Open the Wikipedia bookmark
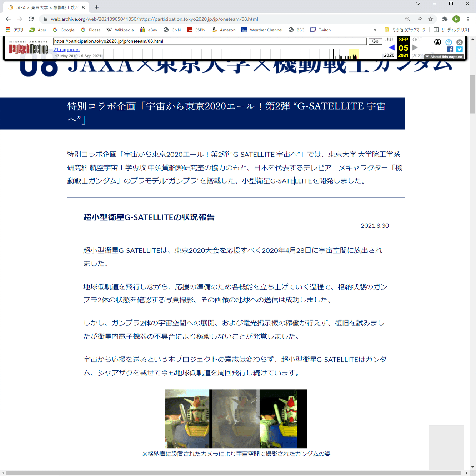Viewport: 476px width, 476px height. click(x=120, y=30)
